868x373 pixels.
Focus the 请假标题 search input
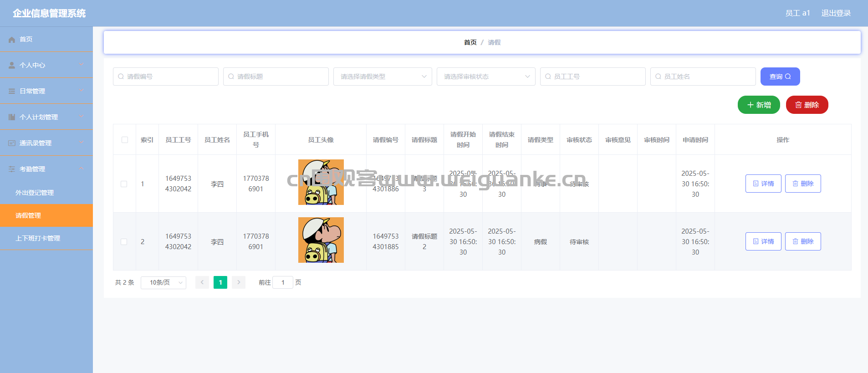point(276,77)
